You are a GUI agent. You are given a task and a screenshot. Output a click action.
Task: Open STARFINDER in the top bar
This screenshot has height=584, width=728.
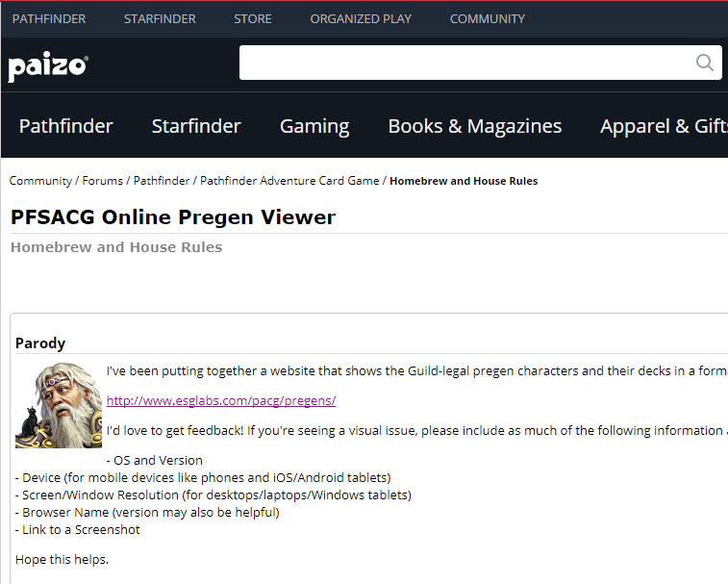coord(160,19)
